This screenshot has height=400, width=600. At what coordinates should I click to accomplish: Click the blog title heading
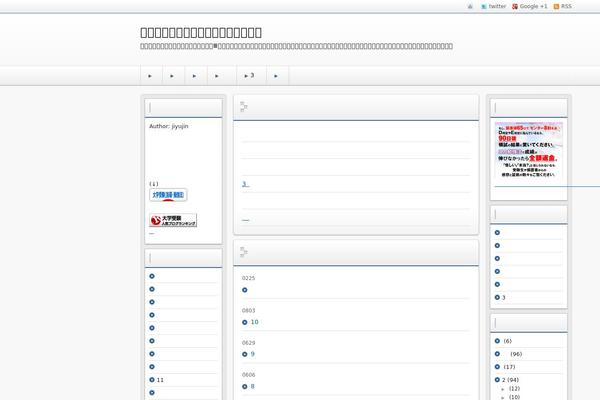[x=201, y=33]
